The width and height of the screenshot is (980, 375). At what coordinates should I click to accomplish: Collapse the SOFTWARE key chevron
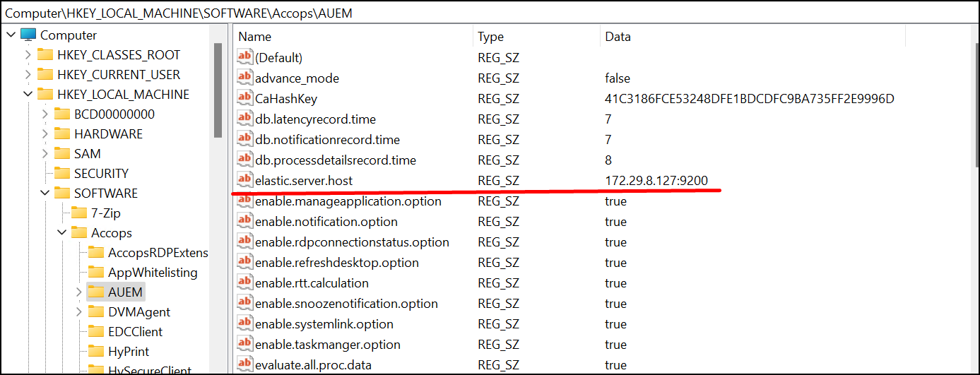[45, 194]
